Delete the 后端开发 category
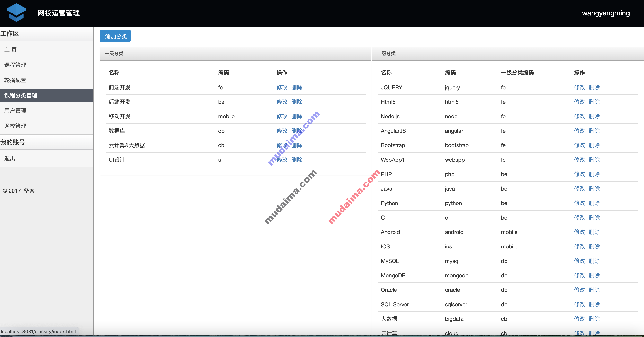 pyautogui.click(x=297, y=102)
